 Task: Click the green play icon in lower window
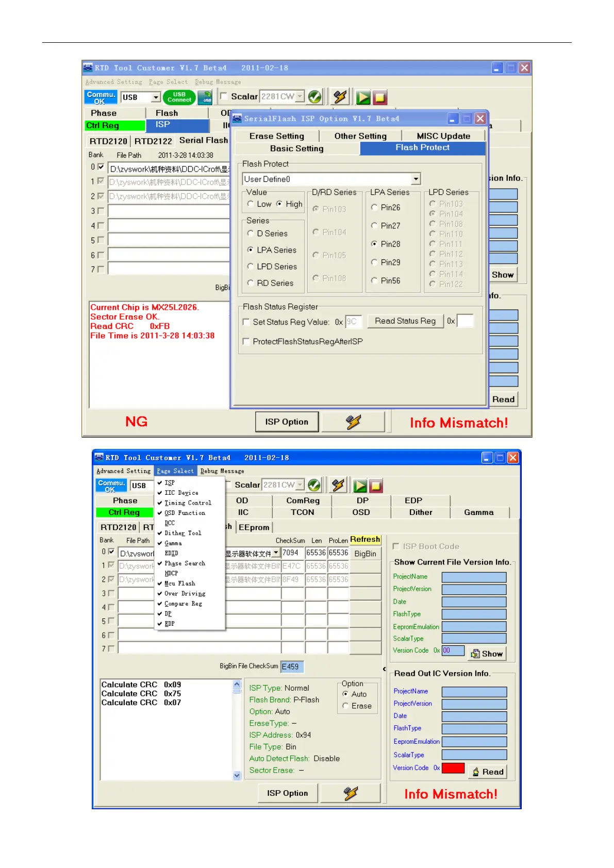click(x=360, y=485)
